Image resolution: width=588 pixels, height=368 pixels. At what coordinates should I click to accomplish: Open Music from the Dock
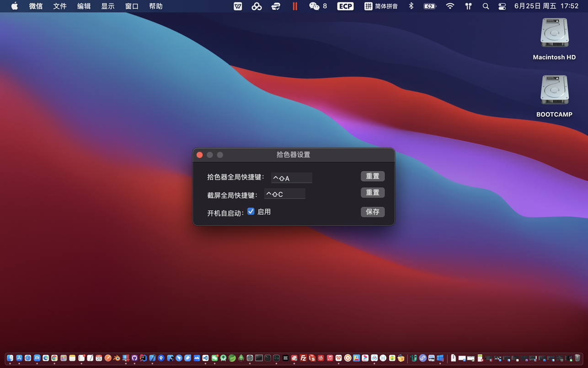click(330, 358)
